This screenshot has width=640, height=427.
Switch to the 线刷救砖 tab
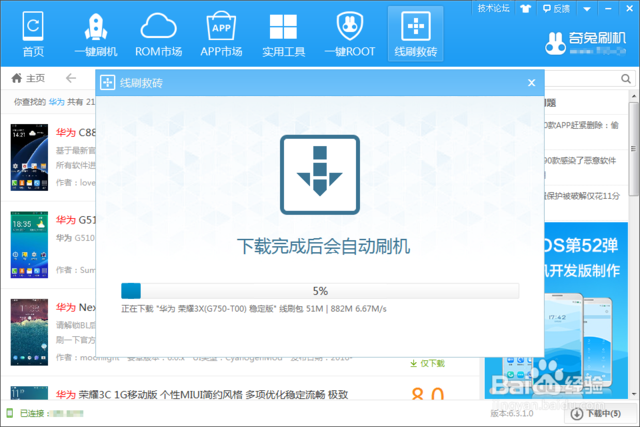tap(416, 34)
